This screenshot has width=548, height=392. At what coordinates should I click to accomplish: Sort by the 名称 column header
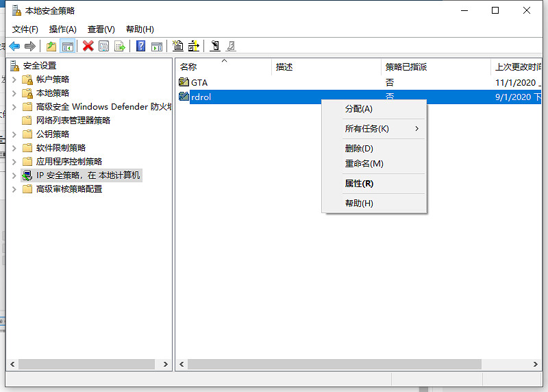(x=206, y=66)
